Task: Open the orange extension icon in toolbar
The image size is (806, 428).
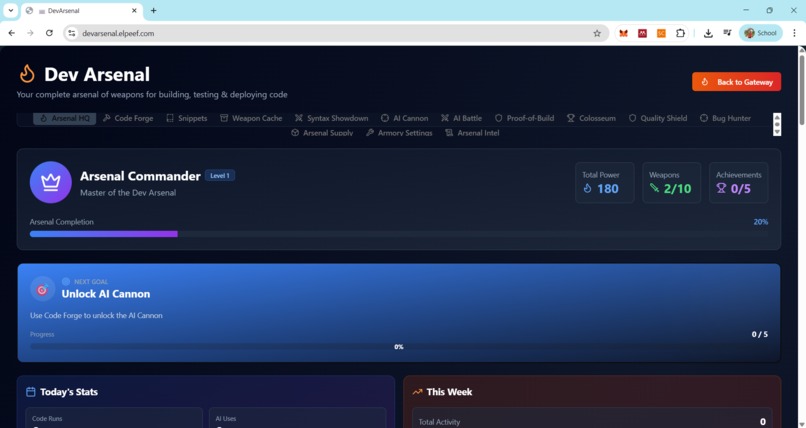Action: pyautogui.click(x=661, y=33)
